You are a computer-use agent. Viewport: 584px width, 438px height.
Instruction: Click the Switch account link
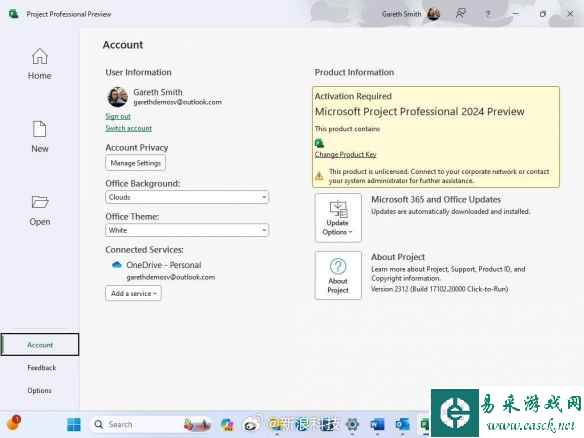tap(128, 128)
